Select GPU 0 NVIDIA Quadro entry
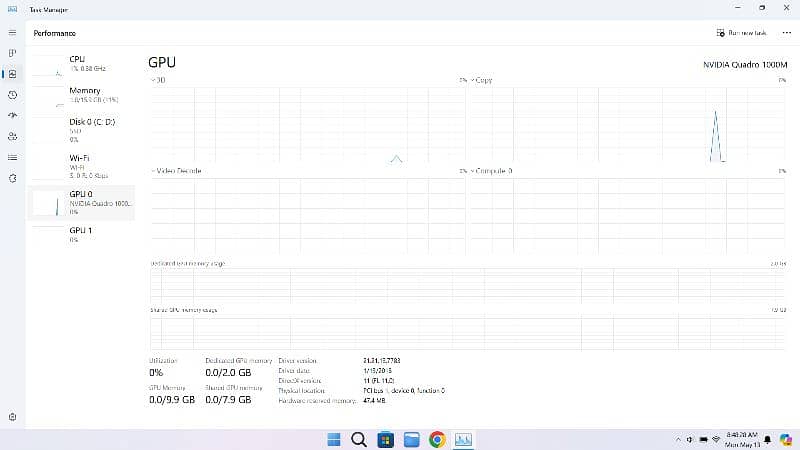The image size is (800, 450). click(x=82, y=203)
